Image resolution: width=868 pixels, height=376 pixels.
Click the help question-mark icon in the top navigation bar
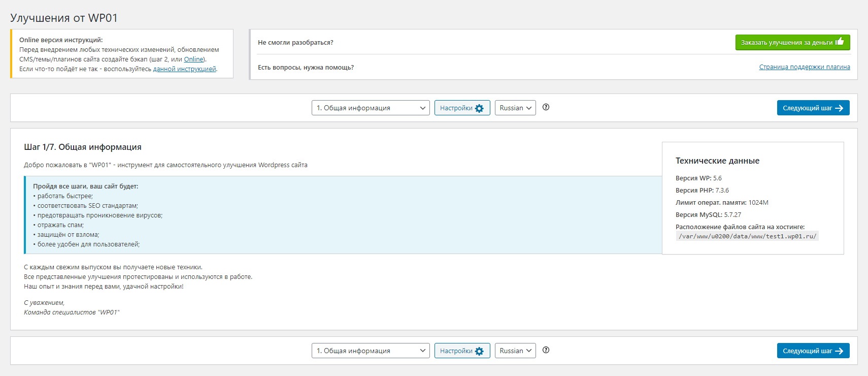pyautogui.click(x=546, y=107)
